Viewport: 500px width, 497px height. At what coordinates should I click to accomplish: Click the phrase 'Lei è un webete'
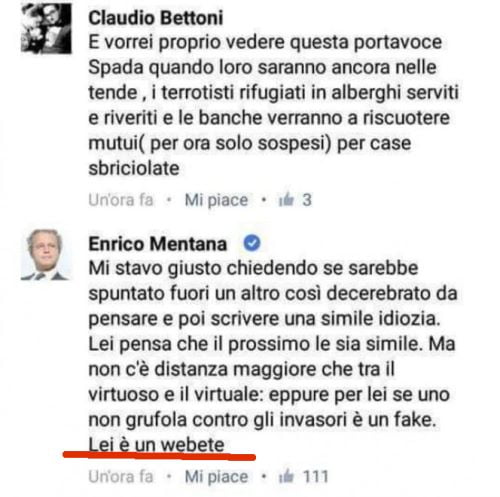coord(156,445)
